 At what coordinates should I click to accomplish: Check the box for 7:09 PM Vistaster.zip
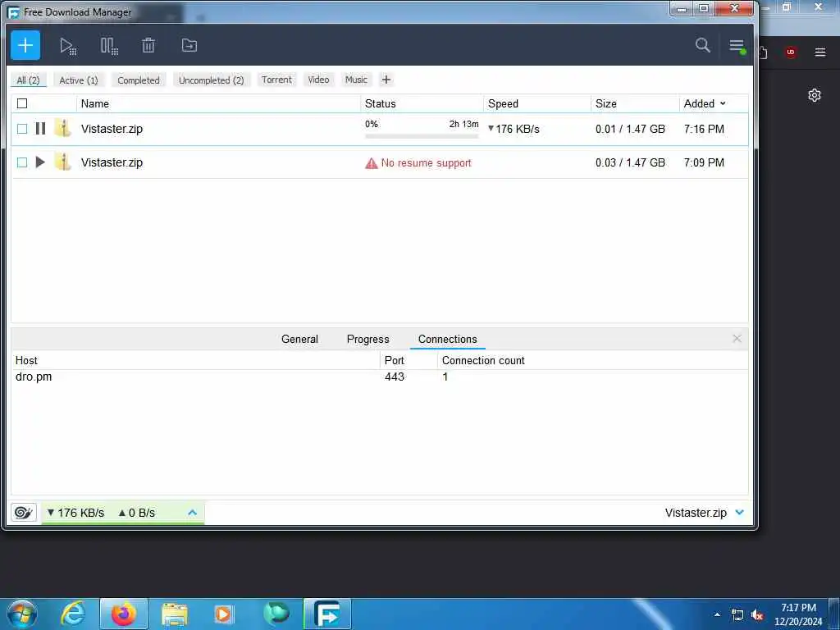[22, 162]
